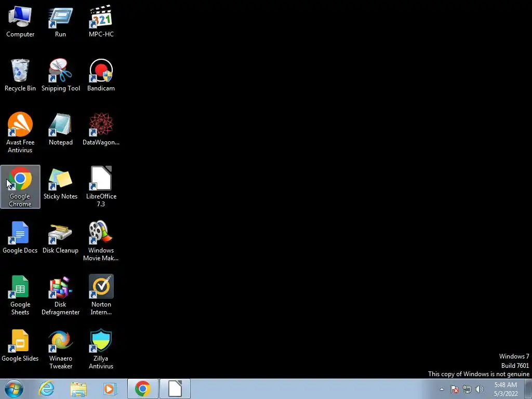Select the Avast Free Antivirus shortcut
This screenshot has width=532, height=399.
point(20,132)
